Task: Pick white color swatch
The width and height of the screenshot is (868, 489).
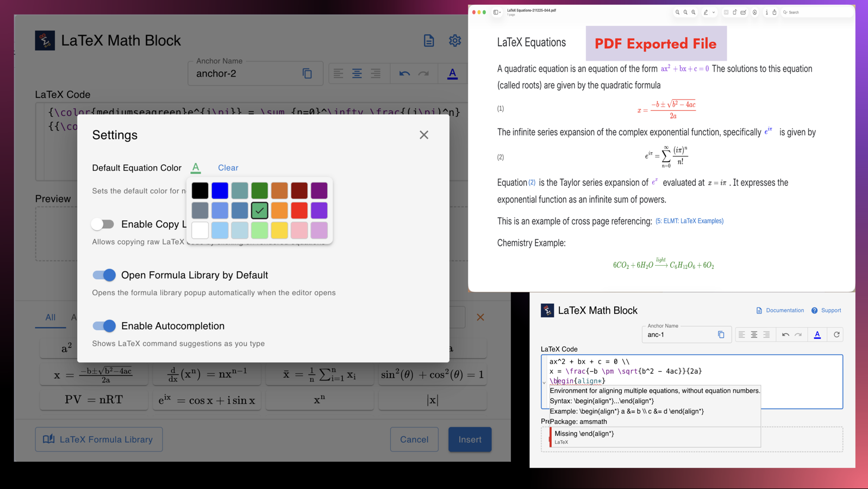Action: (x=200, y=230)
